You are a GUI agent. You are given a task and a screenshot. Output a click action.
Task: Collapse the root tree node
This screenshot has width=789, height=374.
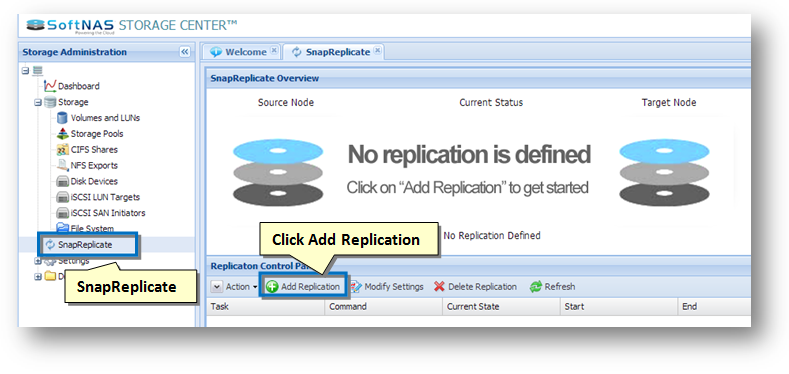coord(25,70)
